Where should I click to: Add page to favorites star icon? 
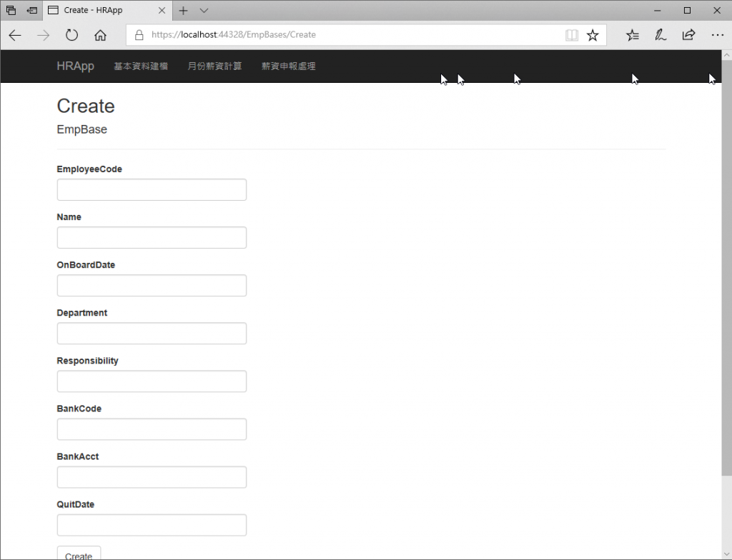coord(593,35)
